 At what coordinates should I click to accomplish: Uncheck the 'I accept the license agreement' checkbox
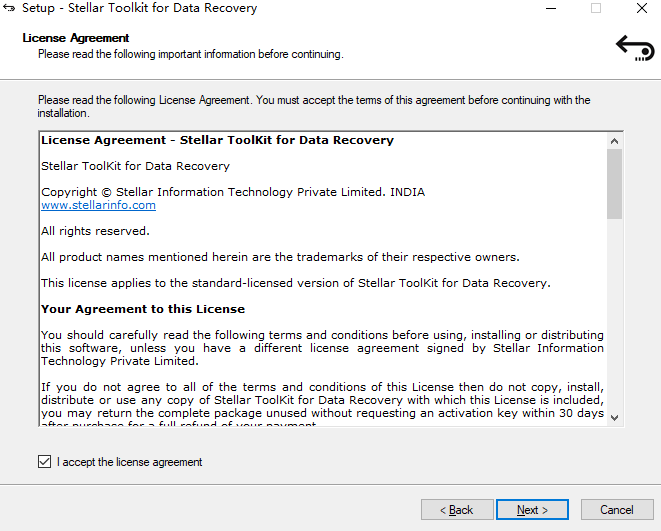point(44,462)
